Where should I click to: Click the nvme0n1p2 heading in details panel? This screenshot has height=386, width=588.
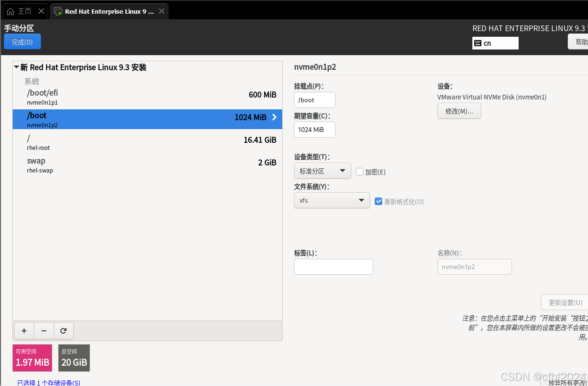click(x=315, y=67)
